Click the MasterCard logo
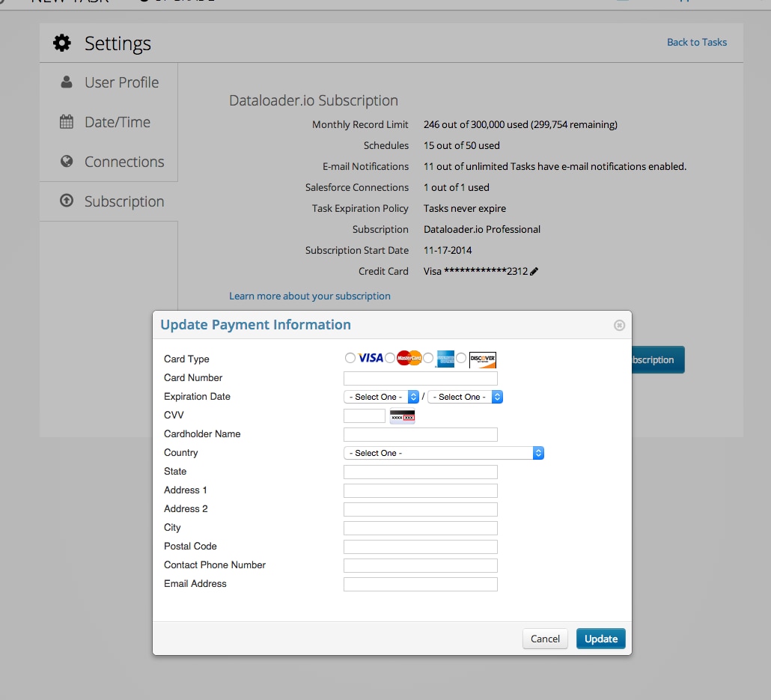The image size is (771, 700). coord(409,358)
